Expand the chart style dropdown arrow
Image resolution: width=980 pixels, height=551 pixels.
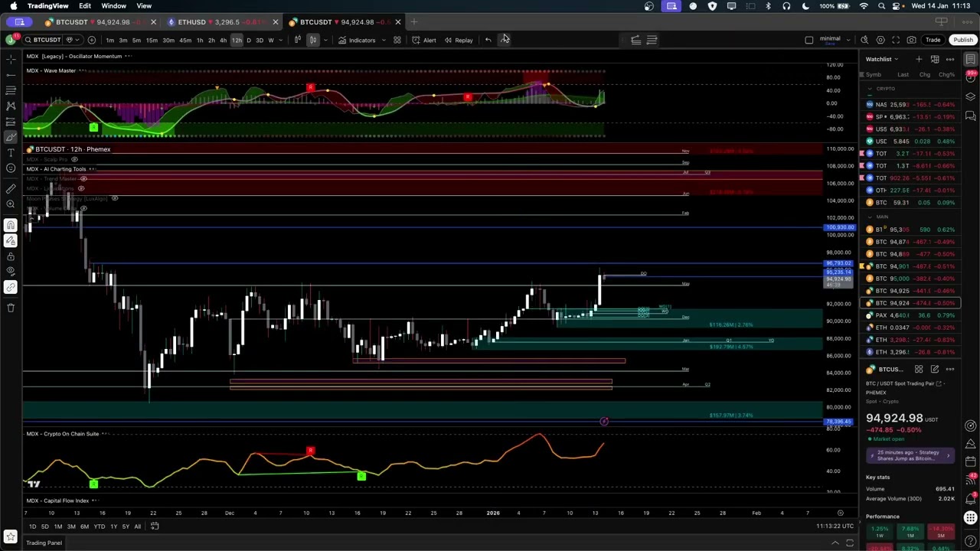[x=325, y=40]
